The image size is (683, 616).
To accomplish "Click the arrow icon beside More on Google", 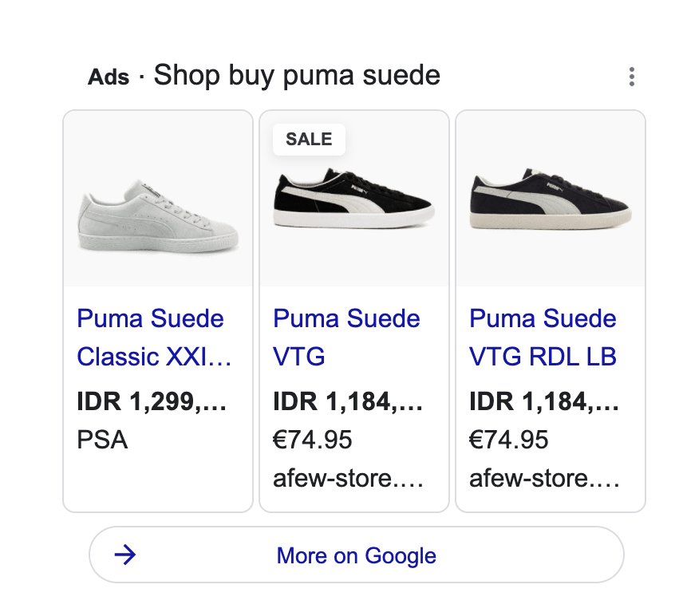I will tap(125, 555).
